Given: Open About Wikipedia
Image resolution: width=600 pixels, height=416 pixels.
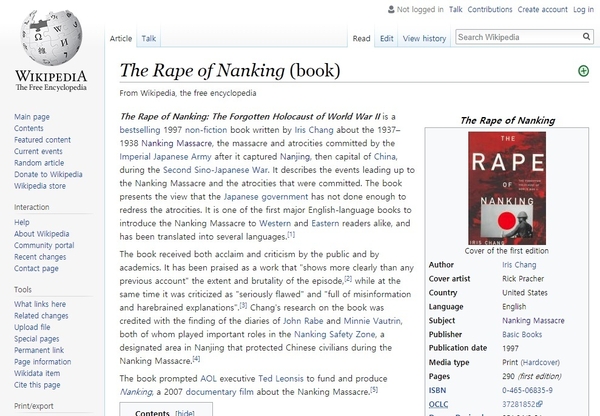Looking at the screenshot, I should 42,233.
